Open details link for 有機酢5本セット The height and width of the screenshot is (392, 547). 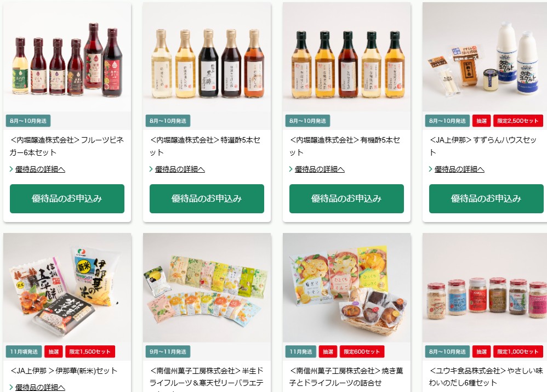click(x=320, y=169)
